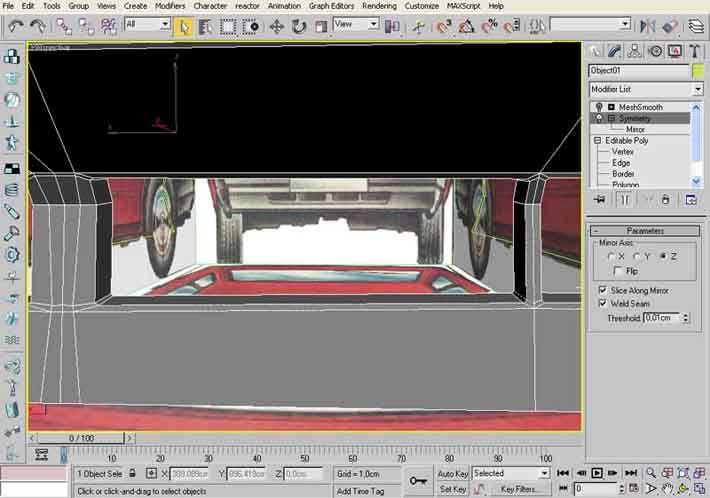
Task: Select the Select Object arrow tool
Action: click(183, 26)
